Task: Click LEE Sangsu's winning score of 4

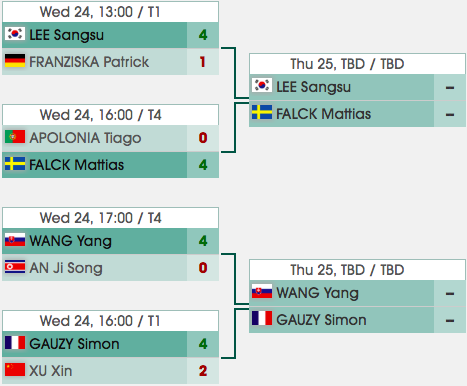Action: coord(203,35)
